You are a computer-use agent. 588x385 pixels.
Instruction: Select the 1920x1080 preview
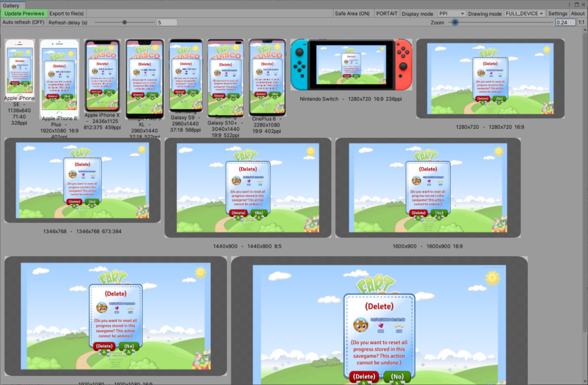coord(115,316)
